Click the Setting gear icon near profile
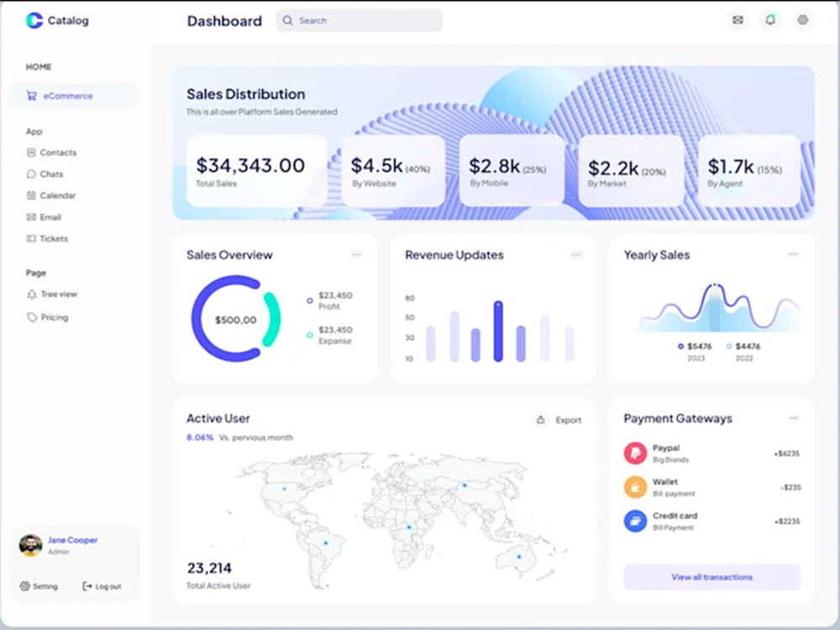Image resolution: width=840 pixels, height=630 pixels. pyautogui.click(x=24, y=586)
